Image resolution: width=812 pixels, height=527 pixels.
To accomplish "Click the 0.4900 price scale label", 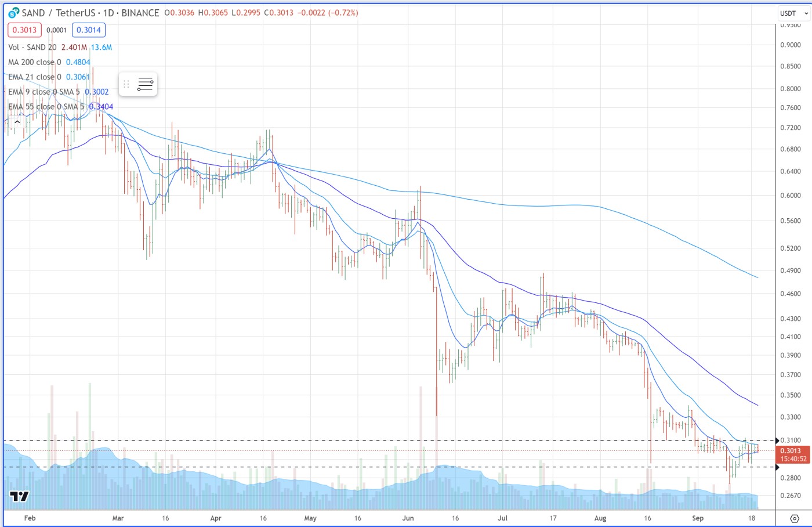I will [x=791, y=270].
